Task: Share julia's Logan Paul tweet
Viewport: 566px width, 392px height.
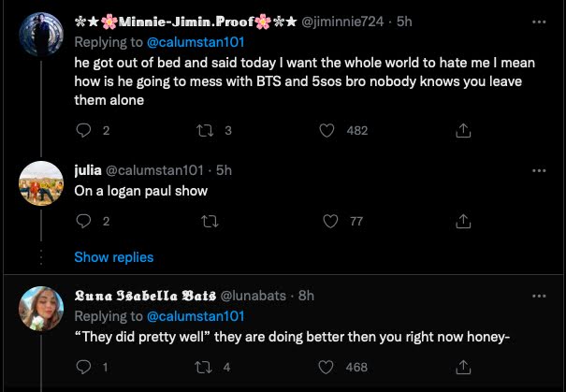Action: click(x=461, y=222)
